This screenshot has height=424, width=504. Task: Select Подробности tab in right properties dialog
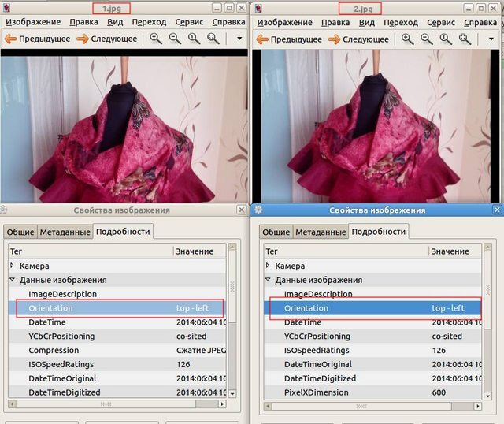(379, 232)
